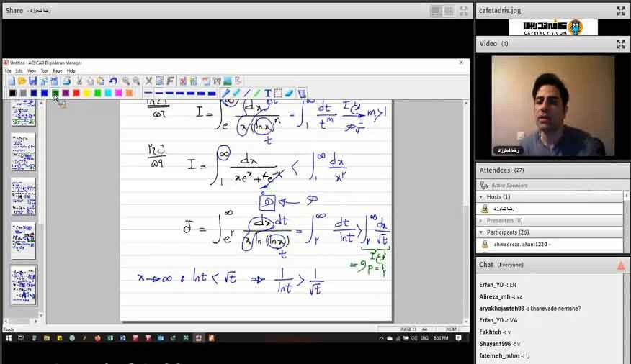Toggle full screen for cafetadris.jpg pod
Image resolution: width=631 pixels, height=364 pixels.
(x=620, y=11)
